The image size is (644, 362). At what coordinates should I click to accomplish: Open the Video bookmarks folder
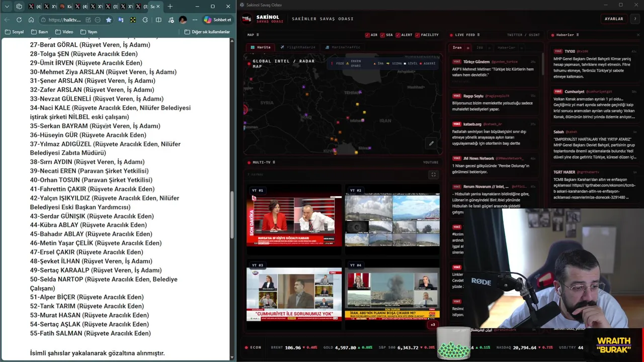[64, 32]
